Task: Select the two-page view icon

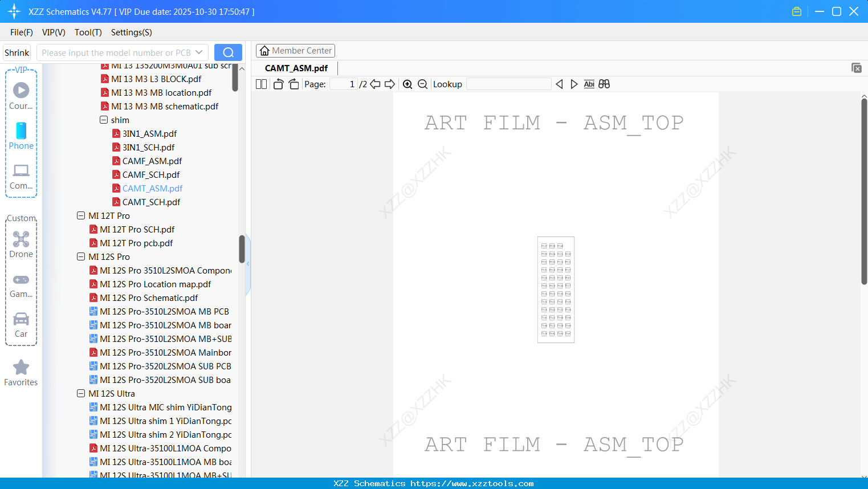Action: click(260, 84)
